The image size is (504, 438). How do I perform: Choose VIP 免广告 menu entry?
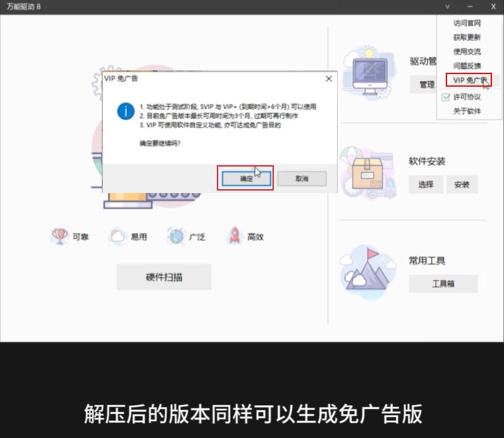tap(468, 80)
